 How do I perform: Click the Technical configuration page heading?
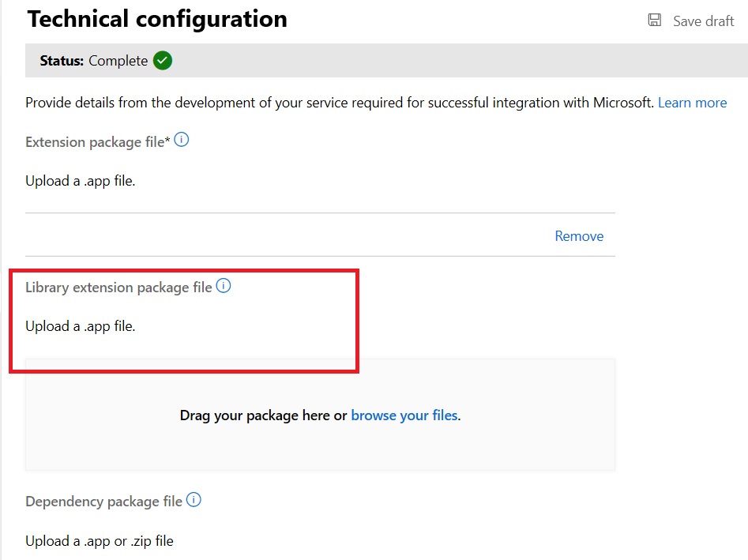click(157, 19)
